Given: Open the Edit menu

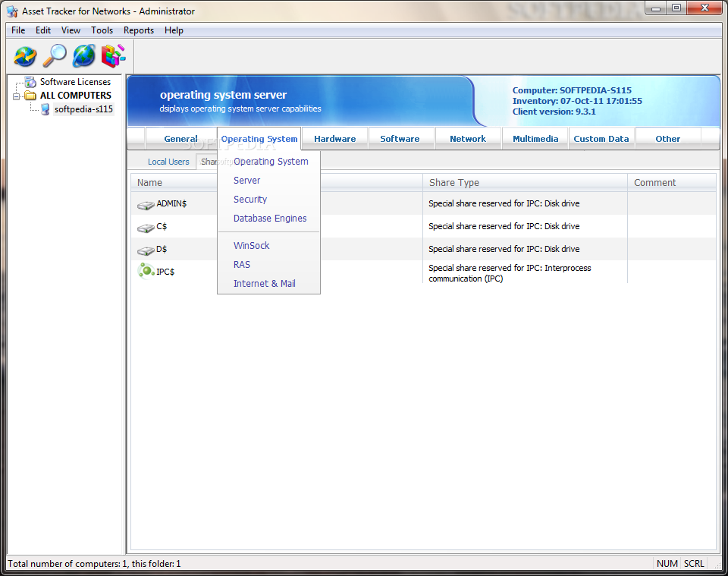Looking at the screenshot, I should (x=43, y=30).
